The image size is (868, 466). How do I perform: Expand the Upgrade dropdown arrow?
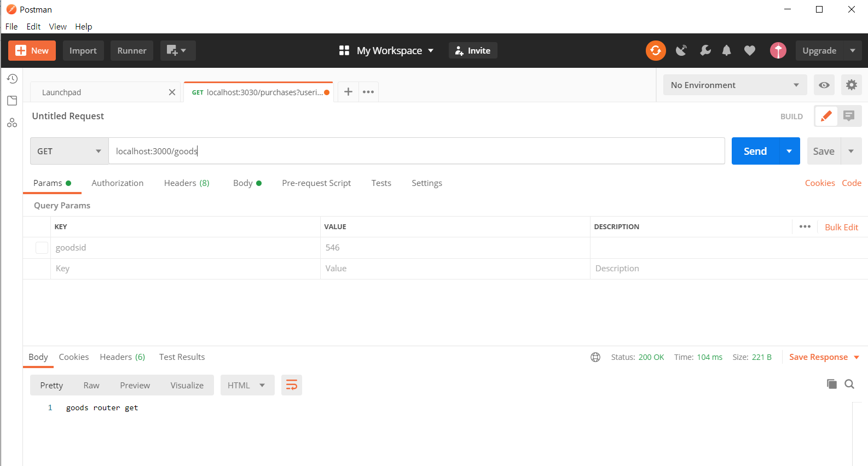point(852,50)
